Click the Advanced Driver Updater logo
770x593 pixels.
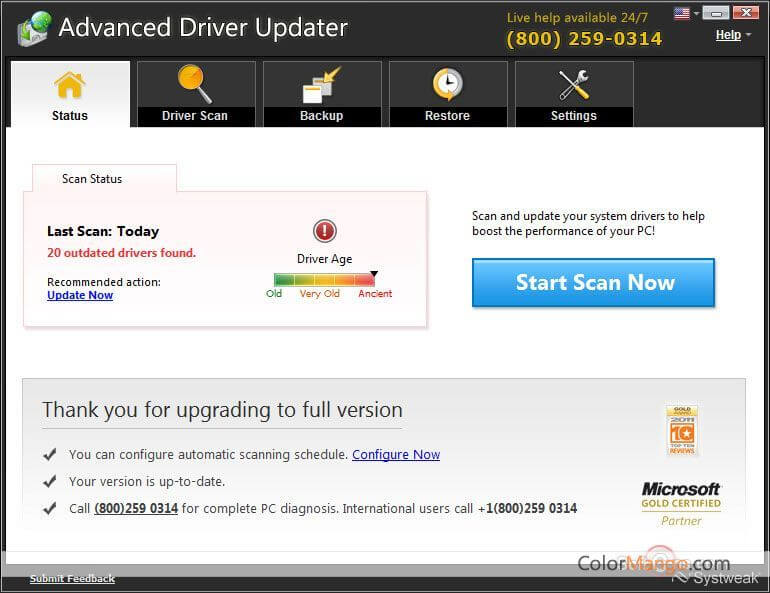[x=33, y=30]
